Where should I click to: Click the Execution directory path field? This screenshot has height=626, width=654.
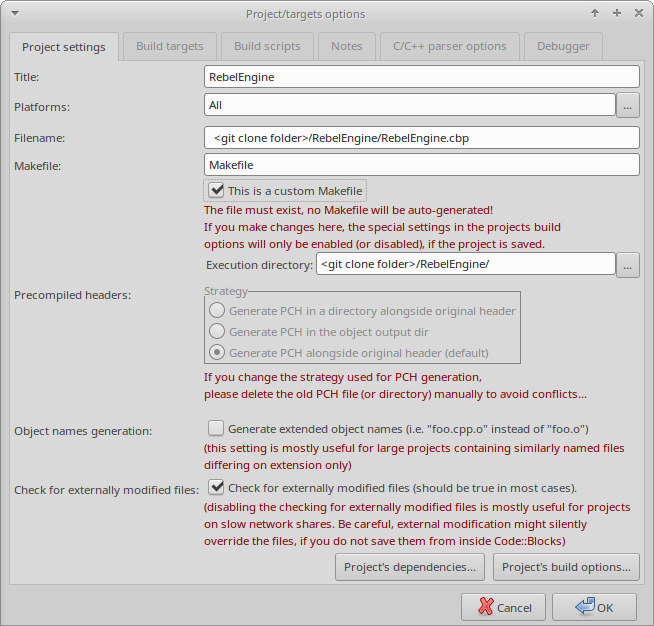[465, 264]
